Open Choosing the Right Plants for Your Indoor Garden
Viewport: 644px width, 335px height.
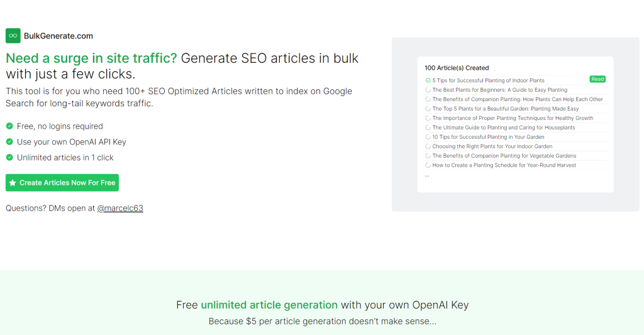492,146
